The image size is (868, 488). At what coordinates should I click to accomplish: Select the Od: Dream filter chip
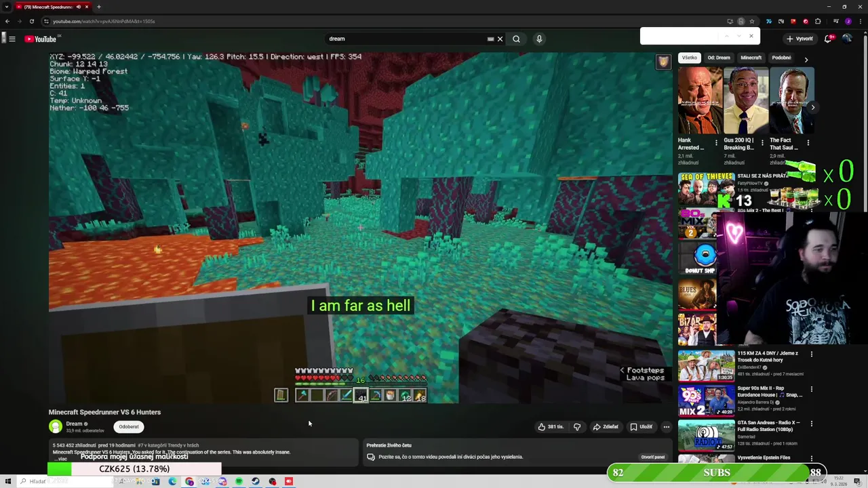719,58
